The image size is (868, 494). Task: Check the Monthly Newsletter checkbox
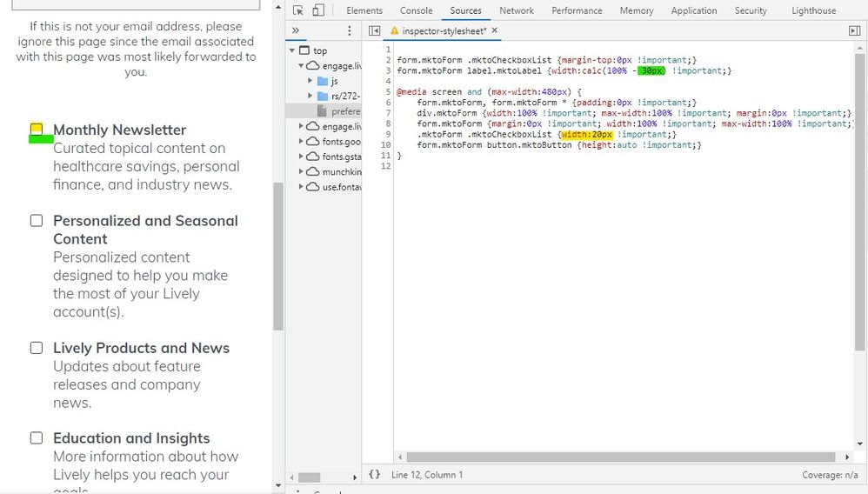(37, 130)
